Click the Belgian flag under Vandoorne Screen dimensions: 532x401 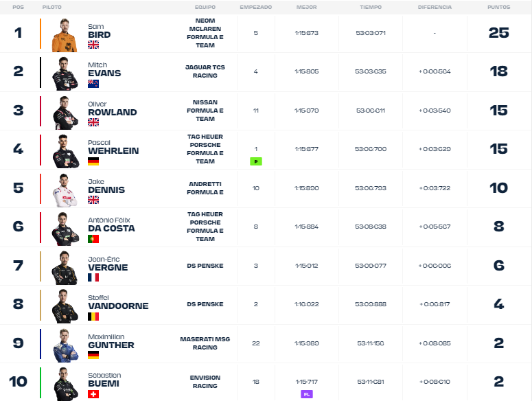click(93, 317)
